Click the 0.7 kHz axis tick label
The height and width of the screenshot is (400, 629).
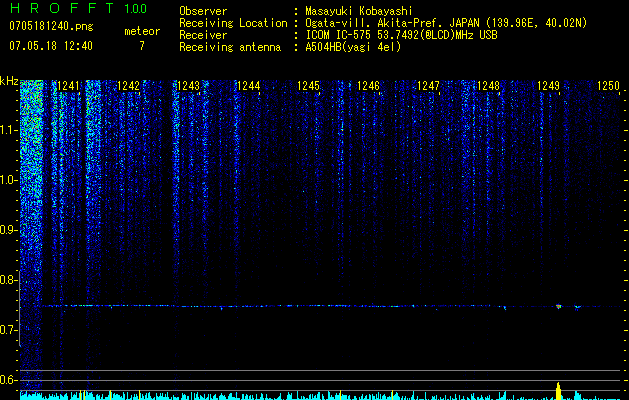tap(9, 330)
